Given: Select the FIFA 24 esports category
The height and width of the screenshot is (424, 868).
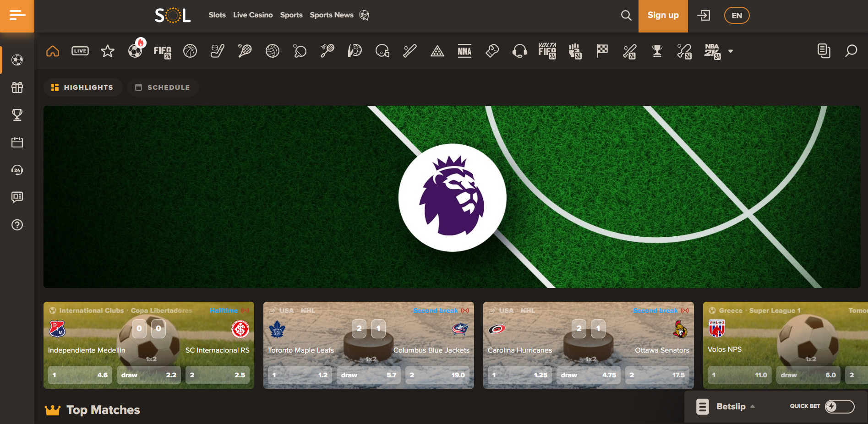Looking at the screenshot, I should (x=163, y=52).
